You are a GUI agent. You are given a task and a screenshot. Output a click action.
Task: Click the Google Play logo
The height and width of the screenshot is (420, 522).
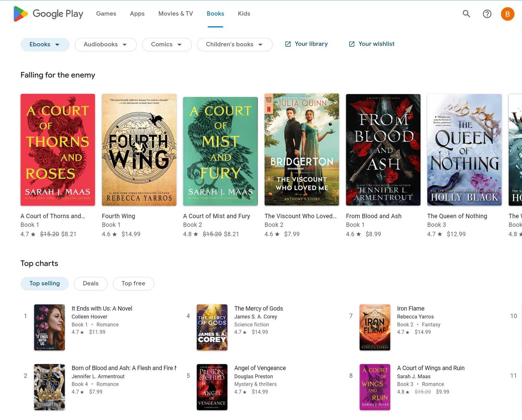(48, 14)
